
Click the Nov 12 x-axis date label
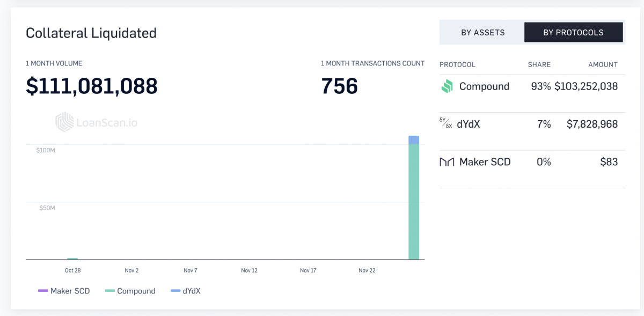tap(250, 270)
